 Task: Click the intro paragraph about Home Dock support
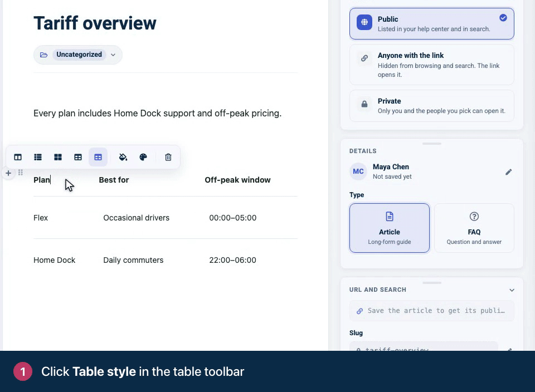click(157, 113)
